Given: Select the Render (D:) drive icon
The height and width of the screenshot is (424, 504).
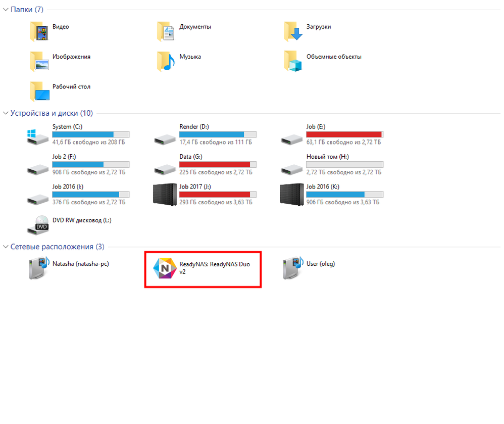Looking at the screenshot, I should (165, 139).
